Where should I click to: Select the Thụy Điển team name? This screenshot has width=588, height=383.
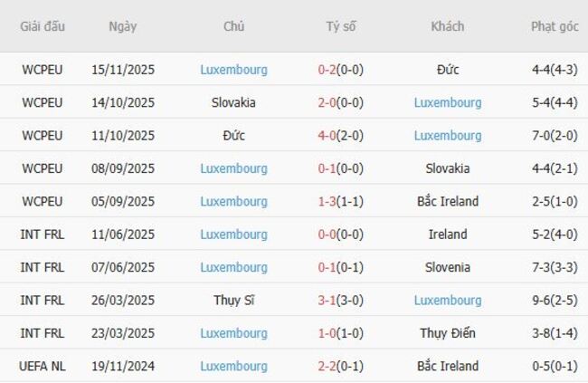[x=448, y=333]
